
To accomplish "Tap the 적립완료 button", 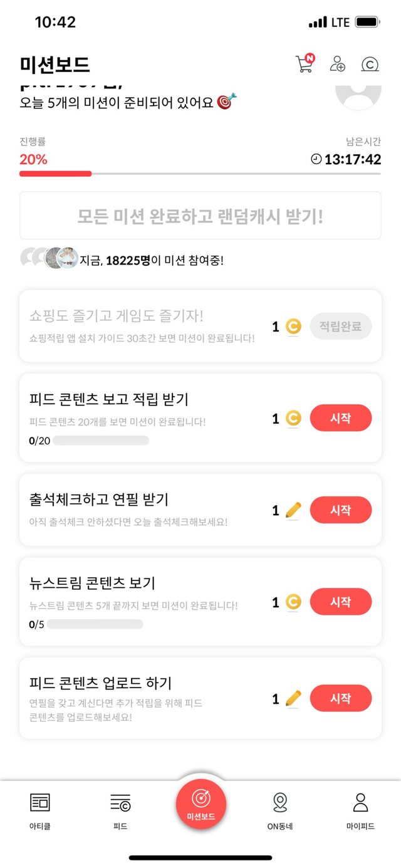I will click(340, 327).
